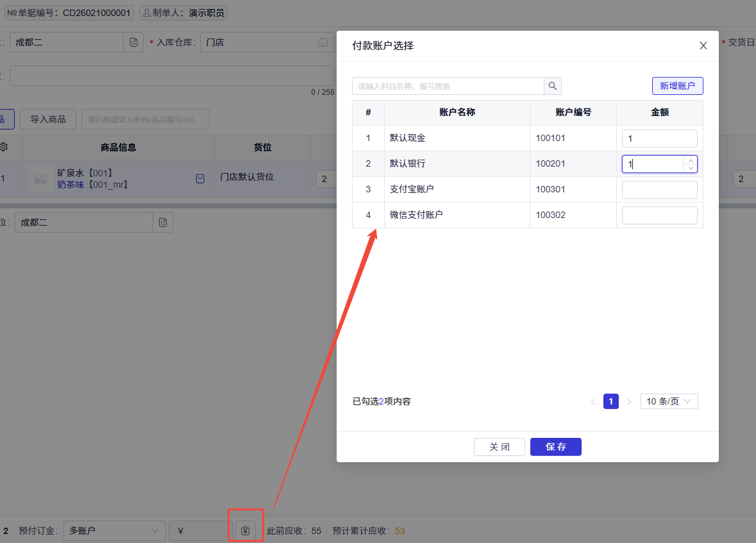
Task: Click the lower 成都二 input field
Action: (x=84, y=222)
